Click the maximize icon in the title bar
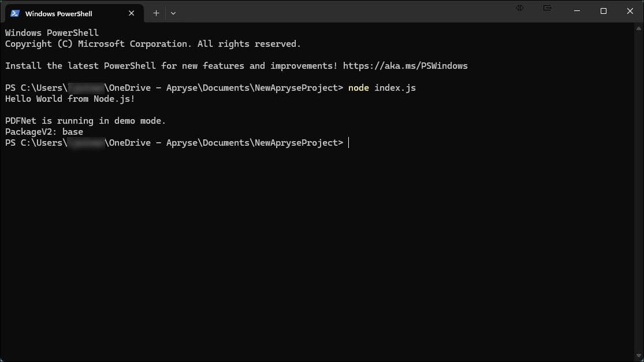 tap(603, 11)
